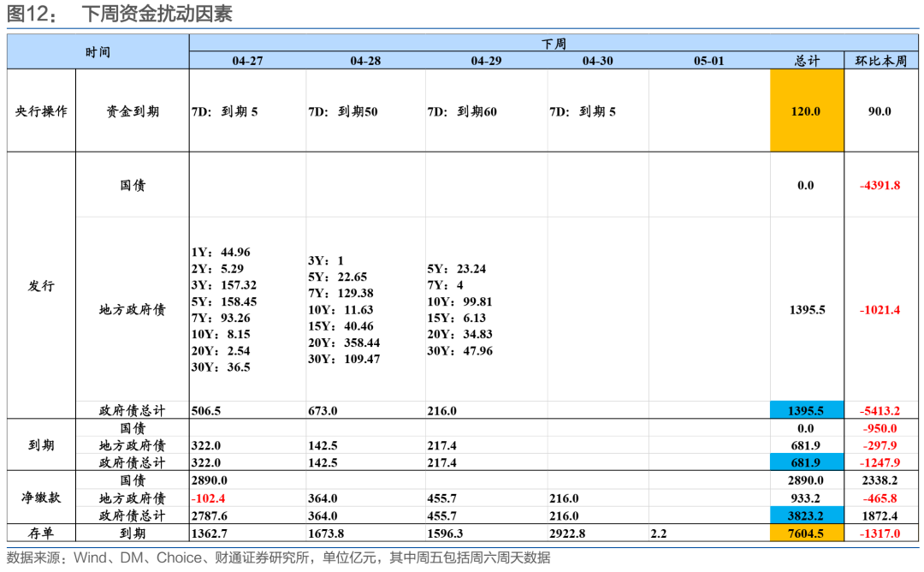The height and width of the screenshot is (572, 924).
Task: Select the 1362.7 存单 maturity value
Action: [x=210, y=533]
